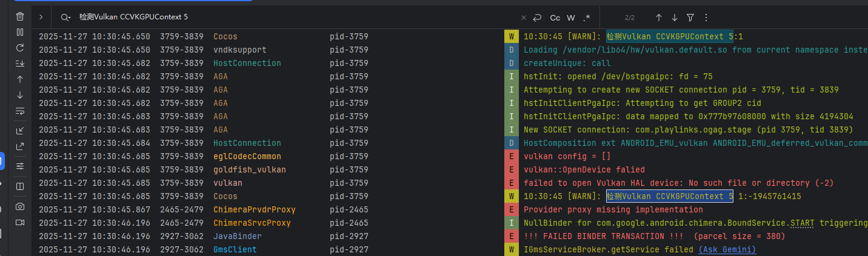Pause the logcat output
The image size is (868, 256).
tap(20, 32)
